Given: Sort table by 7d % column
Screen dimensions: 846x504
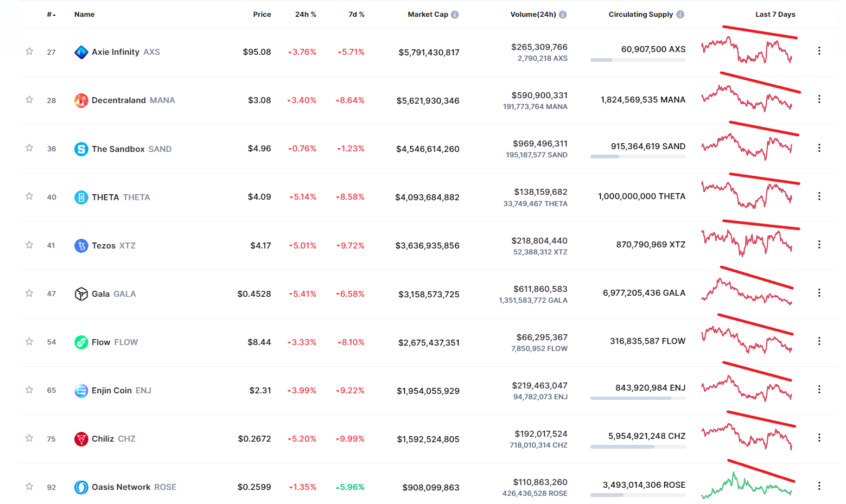Looking at the screenshot, I should coord(357,15).
